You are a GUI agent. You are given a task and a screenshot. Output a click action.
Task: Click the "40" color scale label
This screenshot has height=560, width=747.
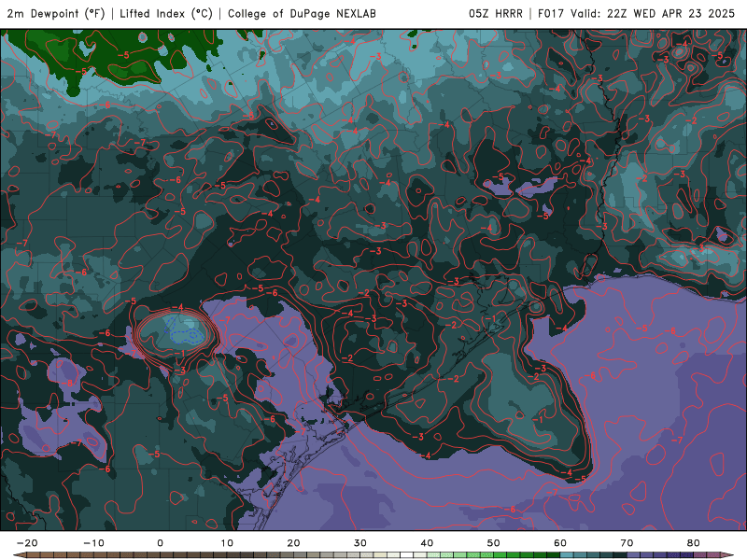tap(427, 543)
